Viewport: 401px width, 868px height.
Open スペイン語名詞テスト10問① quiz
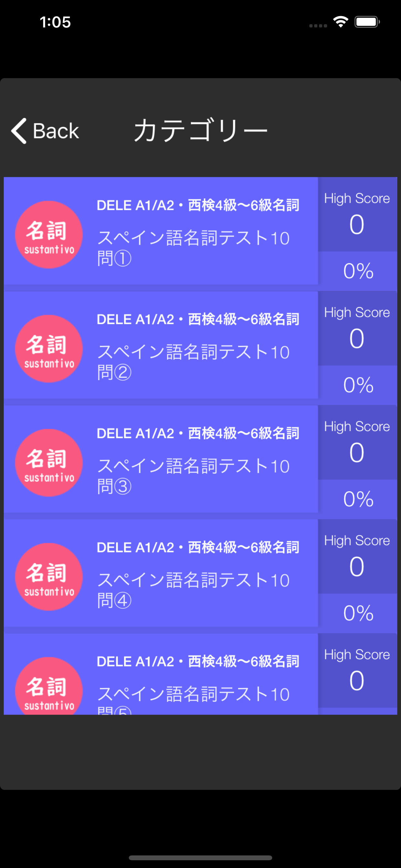coord(193,248)
